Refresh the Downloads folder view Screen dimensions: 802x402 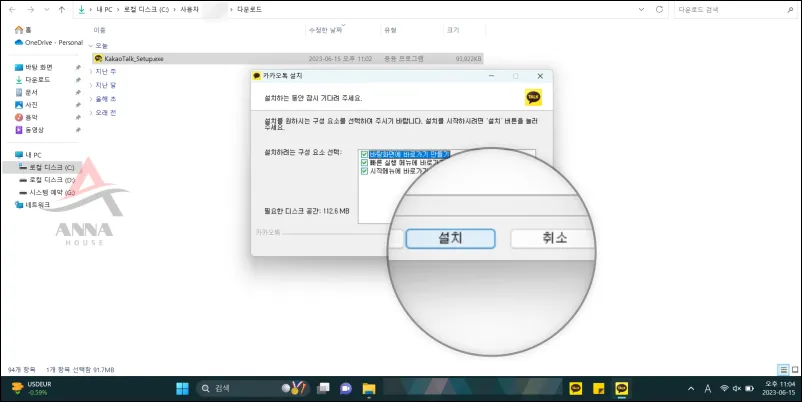pos(659,10)
